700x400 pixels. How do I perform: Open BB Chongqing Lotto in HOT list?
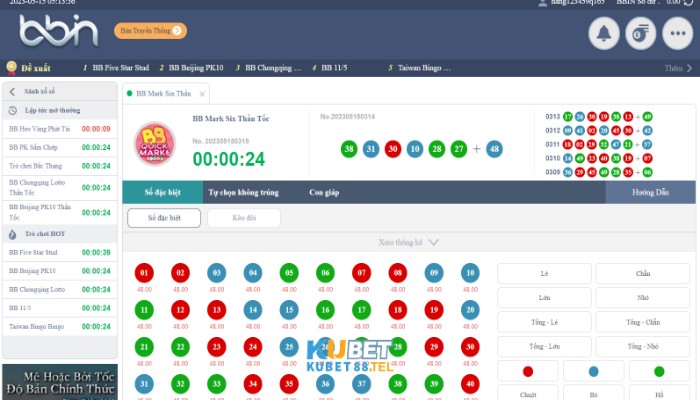pyautogui.click(x=60, y=290)
